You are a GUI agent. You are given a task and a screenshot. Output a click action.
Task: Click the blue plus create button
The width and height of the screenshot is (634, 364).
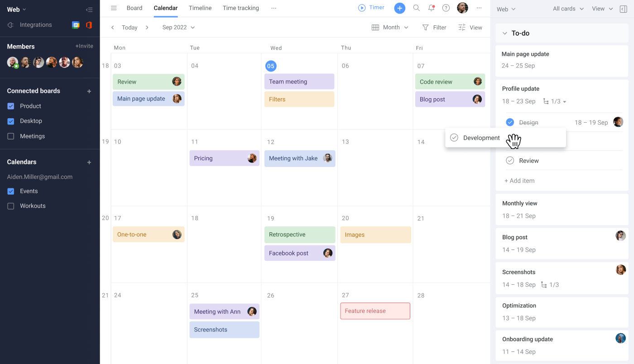pyautogui.click(x=399, y=8)
